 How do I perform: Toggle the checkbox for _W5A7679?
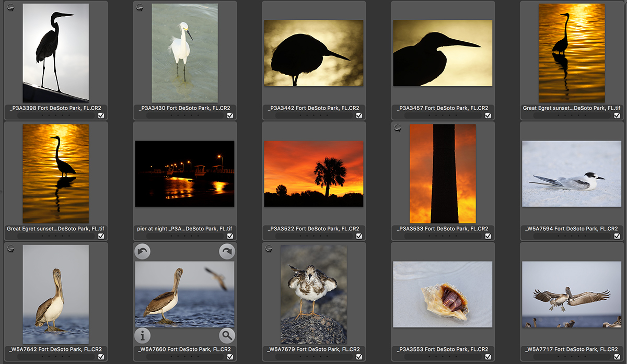coord(359,357)
